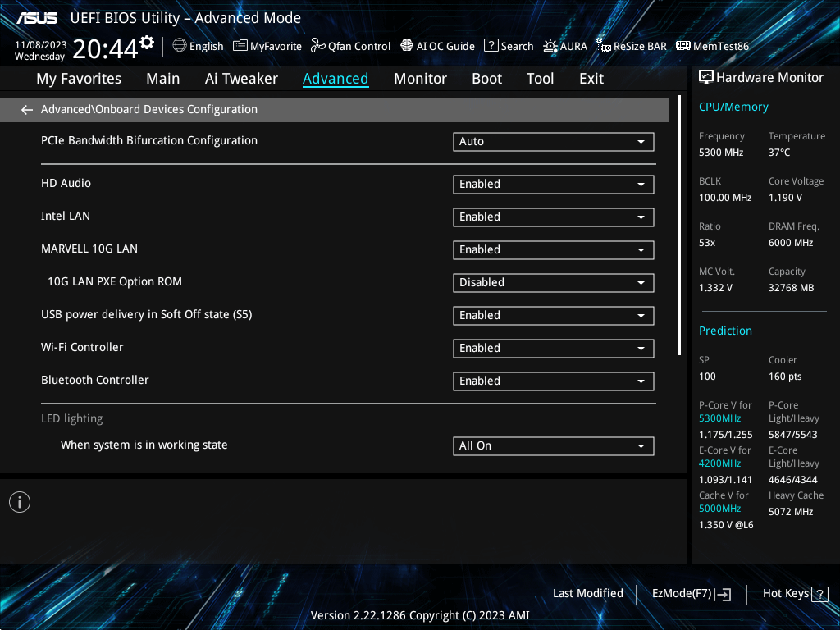The height and width of the screenshot is (630, 840).
Task: Click the globe language icon
Action: point(180,46)
